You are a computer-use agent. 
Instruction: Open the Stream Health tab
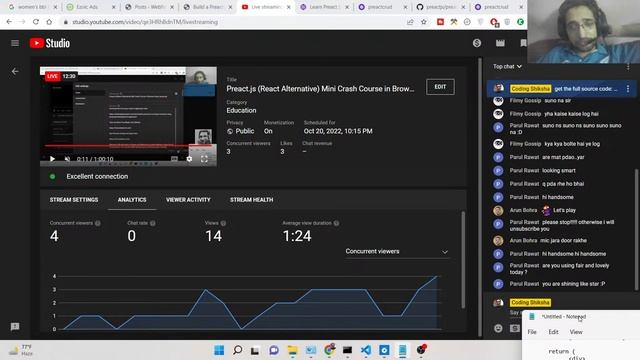(x=251, y=200)
